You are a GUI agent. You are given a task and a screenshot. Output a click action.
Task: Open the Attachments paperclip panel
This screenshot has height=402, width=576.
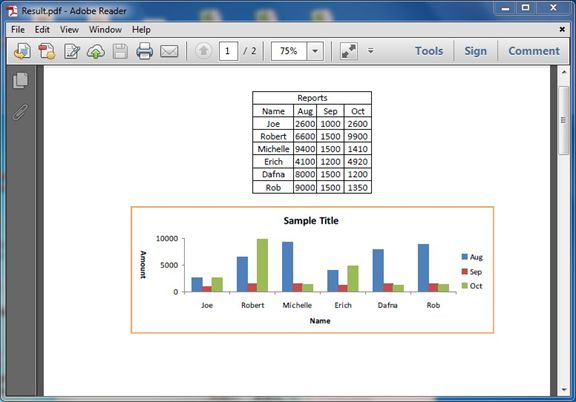[21, 112]
